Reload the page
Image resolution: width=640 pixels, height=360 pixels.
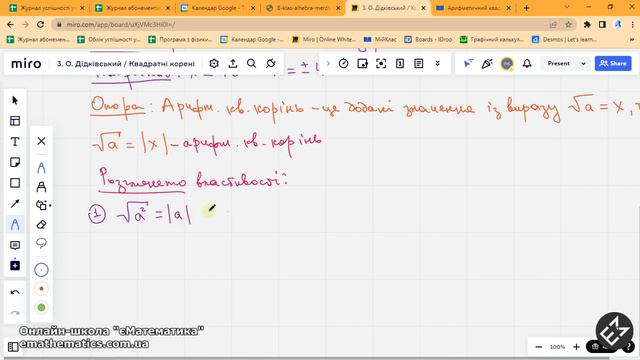coord(40,24)
